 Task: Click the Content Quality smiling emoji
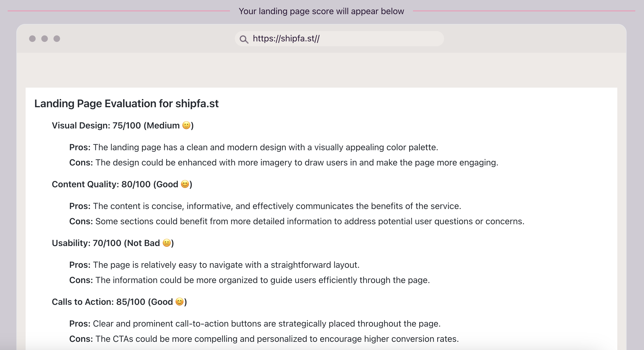click(x=185, y=184)
